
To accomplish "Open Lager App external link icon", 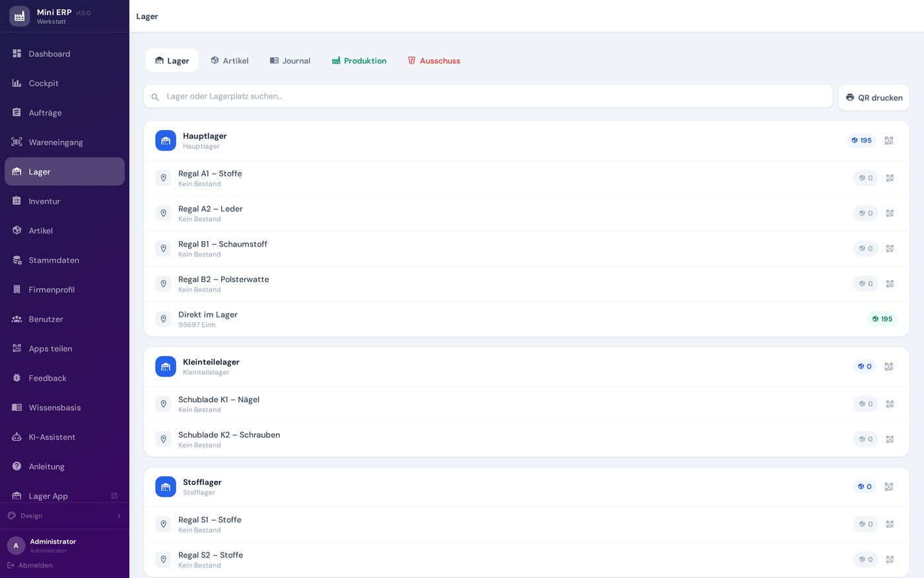I will (x=114, y=495).
